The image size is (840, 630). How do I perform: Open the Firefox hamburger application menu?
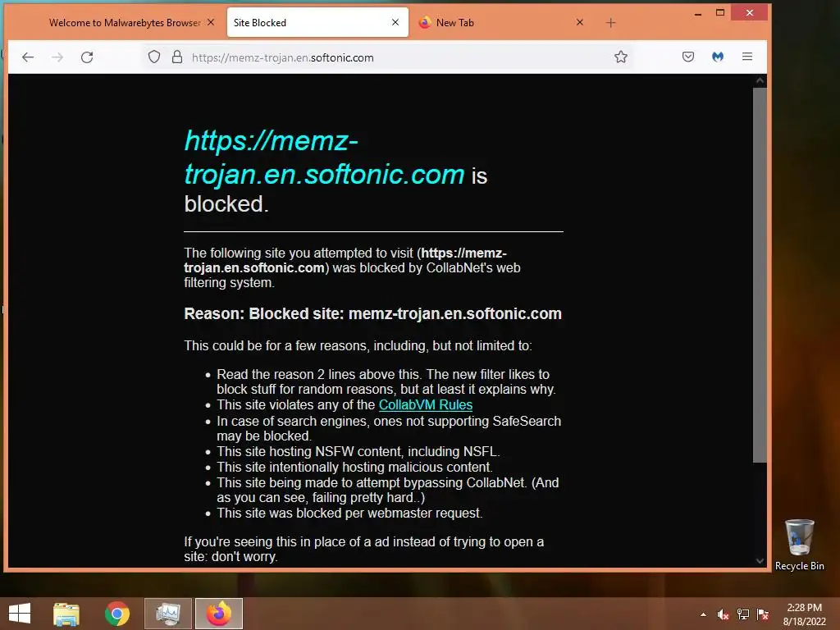click(x=747, y=57)
